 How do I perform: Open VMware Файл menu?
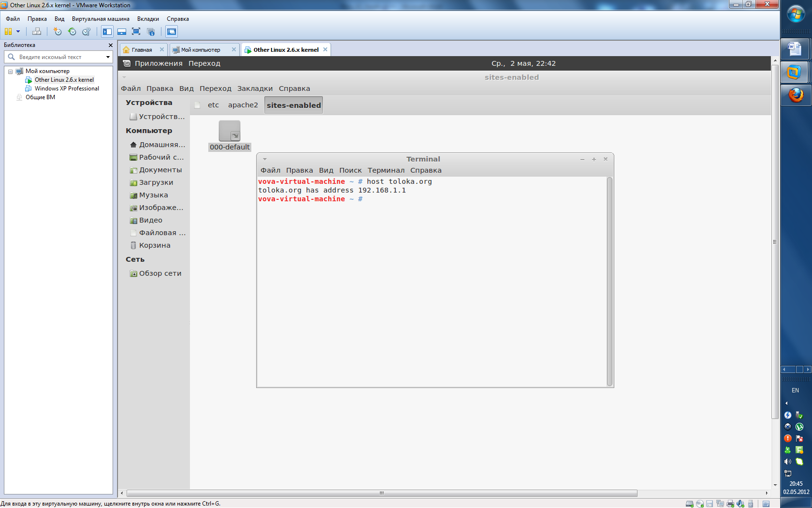(13, 19)
